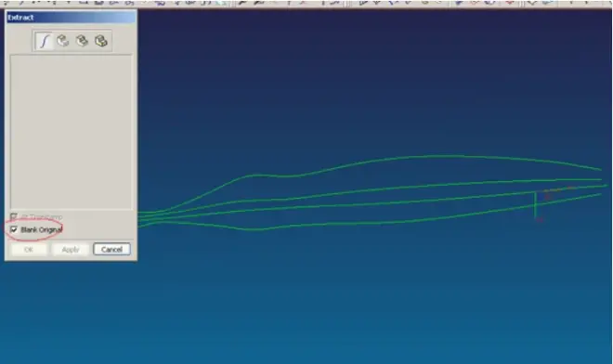Pick the third green curve from the top

click(391, 201)
